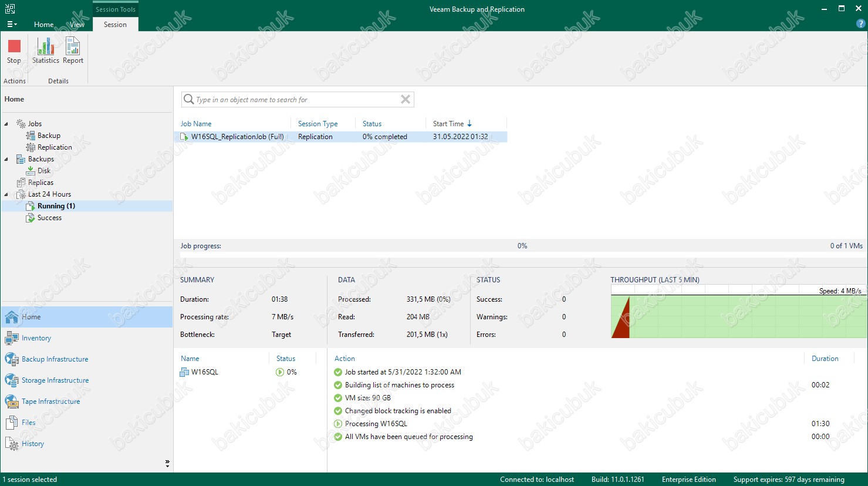Select 'VM size: 90 GB' log entry
Image resolution: width=868 pixels, height=486 pixels.
pos(367,398)
